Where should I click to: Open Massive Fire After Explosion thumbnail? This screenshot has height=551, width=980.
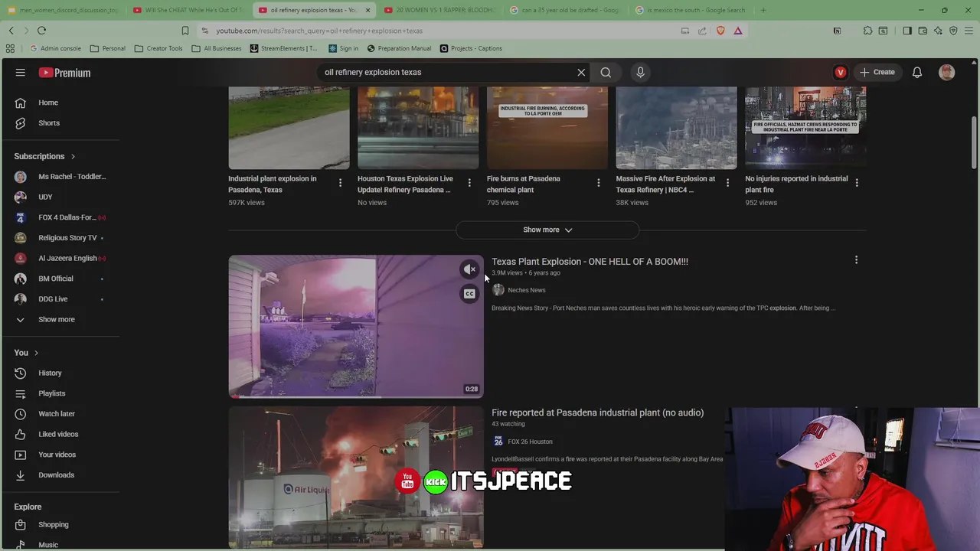[677, 127]
